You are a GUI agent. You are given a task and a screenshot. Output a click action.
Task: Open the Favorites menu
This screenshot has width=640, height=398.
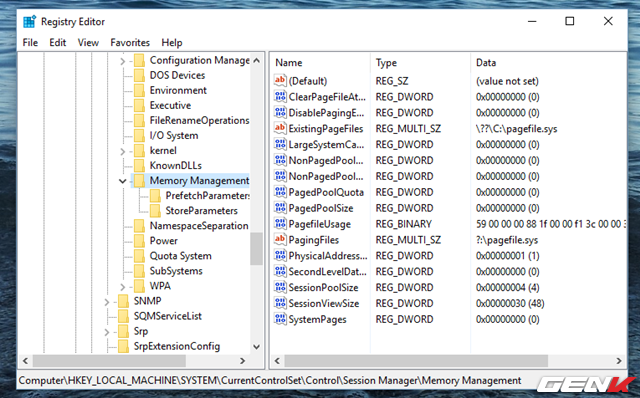[x=130, y=42]
